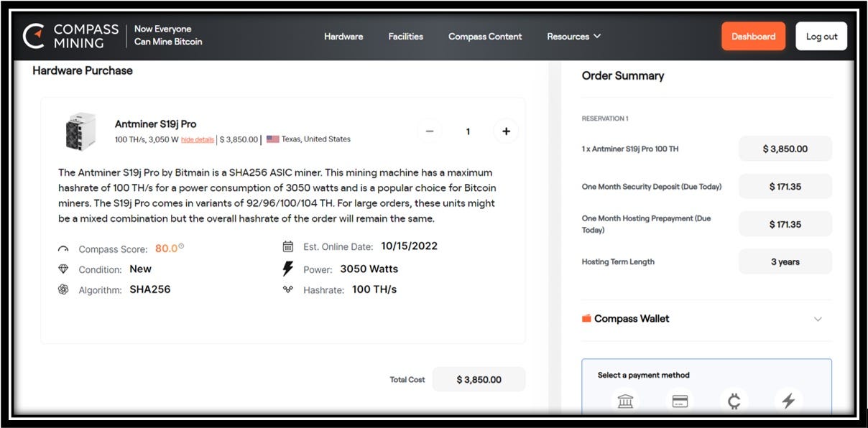Click the United States flag icon
Viewport: 868px width, 428px height.
[272, 139]
